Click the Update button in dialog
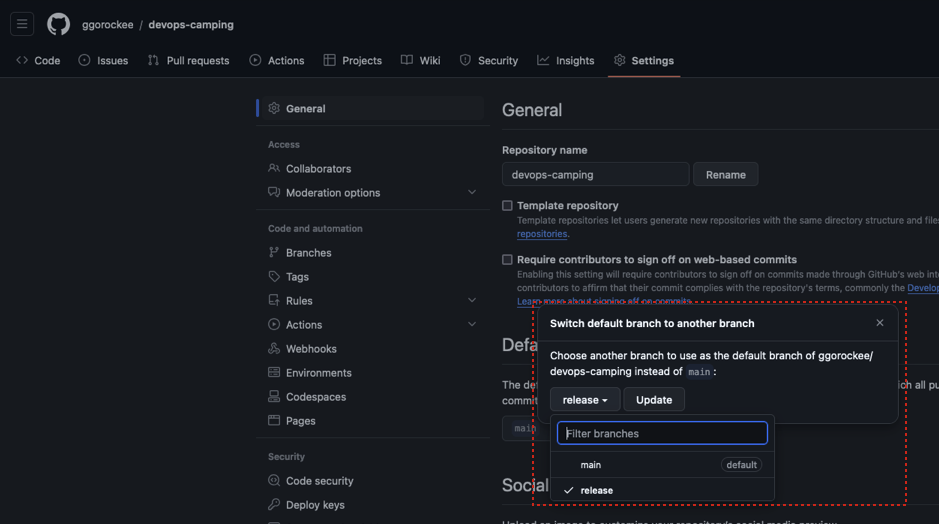This screenshot has height=524, width=939. (654, 399)
